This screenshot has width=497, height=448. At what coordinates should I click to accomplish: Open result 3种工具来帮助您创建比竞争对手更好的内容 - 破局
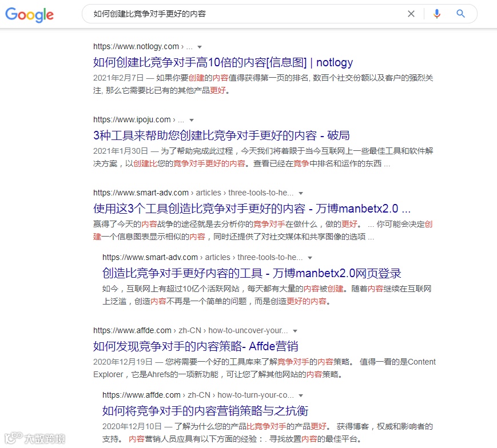click(x=221, y=135)
